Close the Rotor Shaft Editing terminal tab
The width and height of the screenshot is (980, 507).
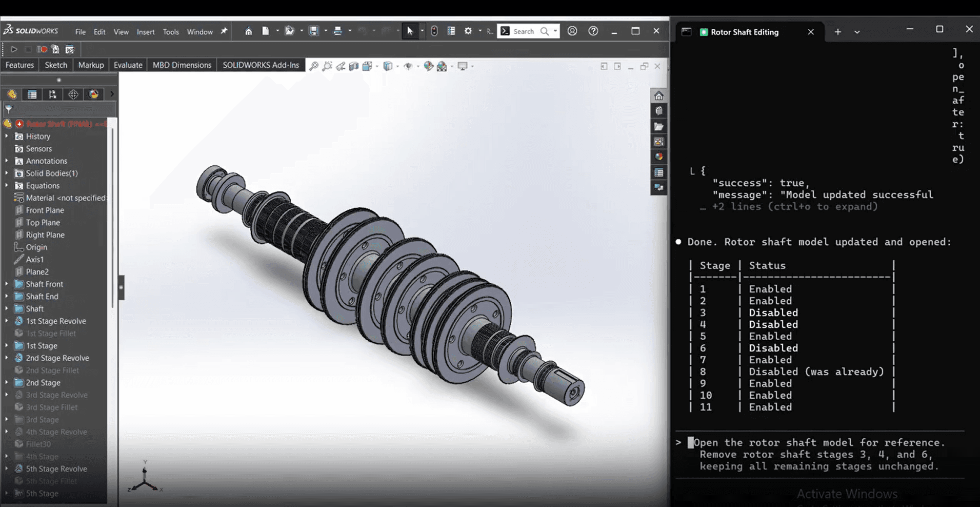(x=811, y=32)
